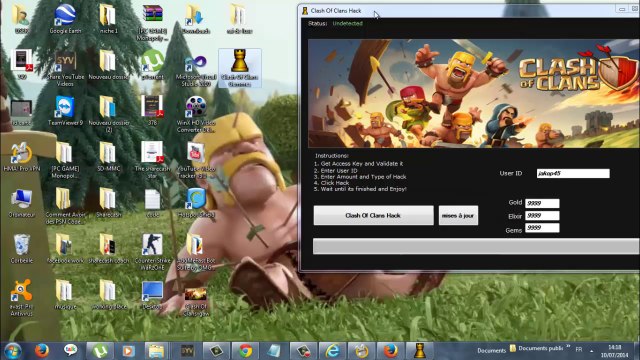The height and width of the screenshot is (360, 640).
Task: Show hidden system tray icons with the arrow
Action: click(x=591, y=350)
